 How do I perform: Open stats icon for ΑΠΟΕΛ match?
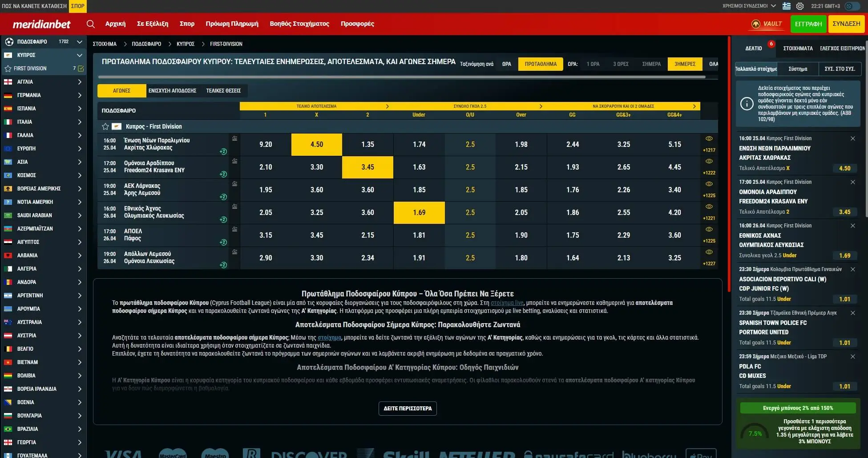click(234, 229)
